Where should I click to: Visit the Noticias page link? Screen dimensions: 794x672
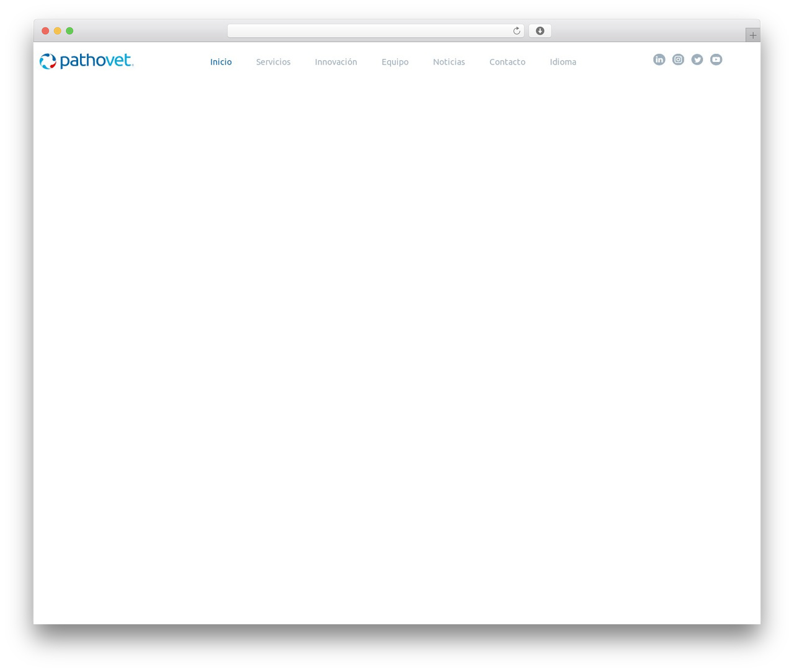(x=448, y=62)
